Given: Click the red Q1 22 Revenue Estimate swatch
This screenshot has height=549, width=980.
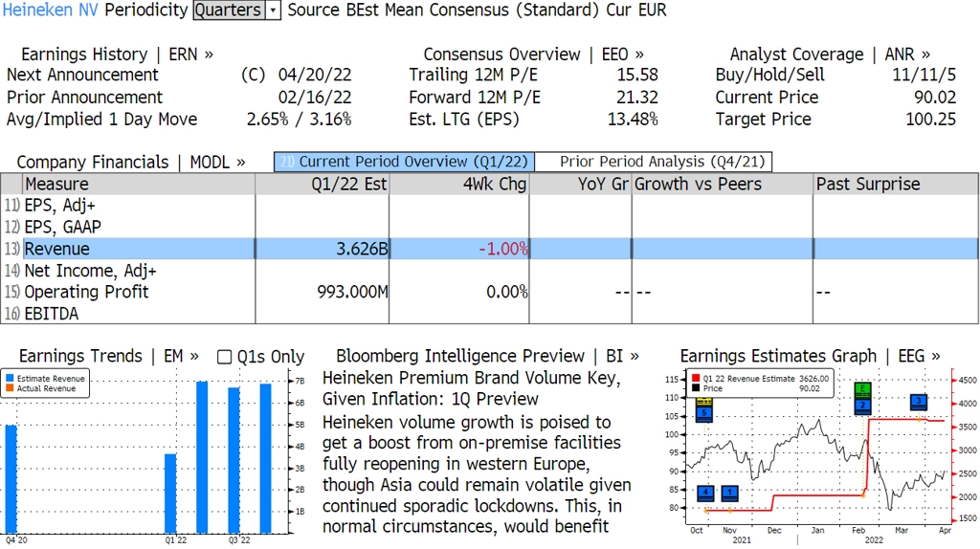Looking at the screenshot, I should click(696, 379).
